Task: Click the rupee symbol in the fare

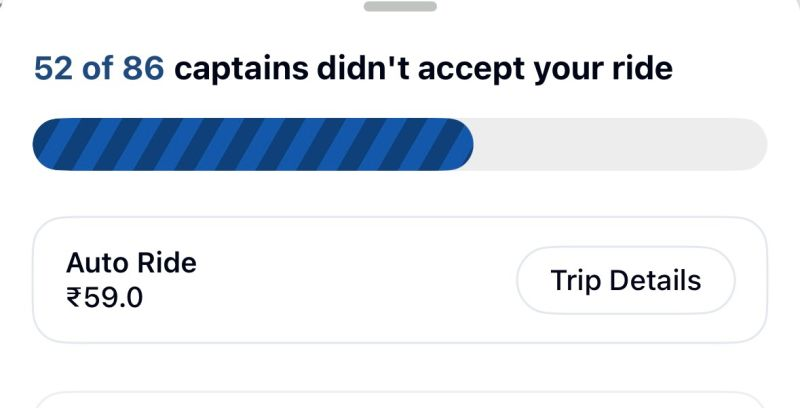Action: [x=74, y=297]
